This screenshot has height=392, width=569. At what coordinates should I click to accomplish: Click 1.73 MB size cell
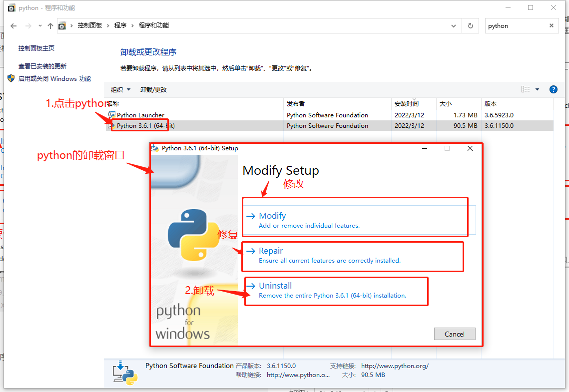[x=465, y=115]
